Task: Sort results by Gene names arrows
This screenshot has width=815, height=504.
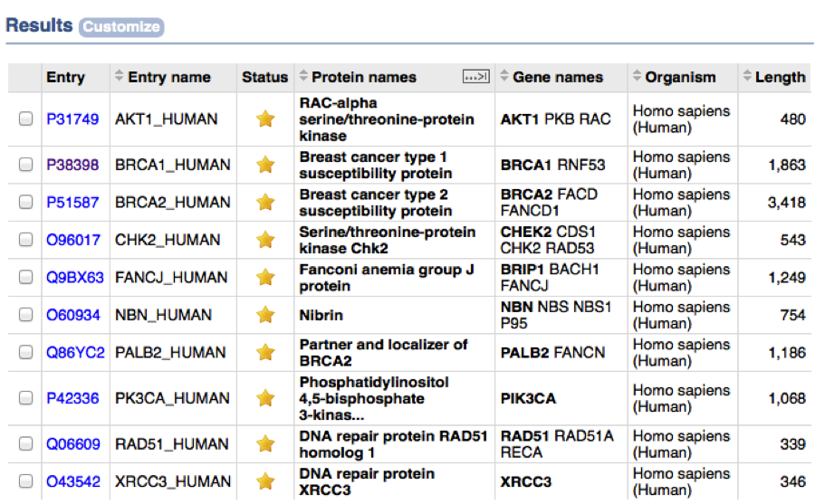Action: (504, 75)
